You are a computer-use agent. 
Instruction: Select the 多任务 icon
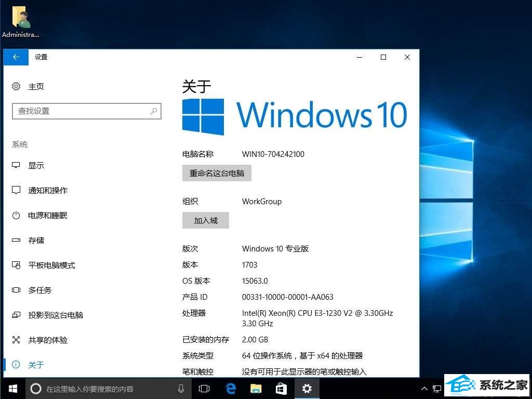[16, 290]
